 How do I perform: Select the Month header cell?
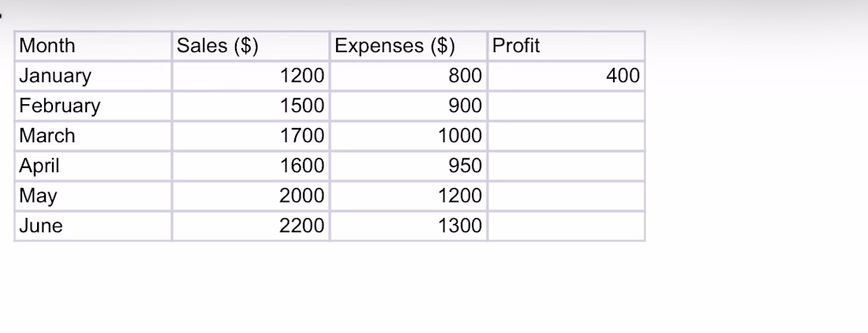(x=93, y=46)
